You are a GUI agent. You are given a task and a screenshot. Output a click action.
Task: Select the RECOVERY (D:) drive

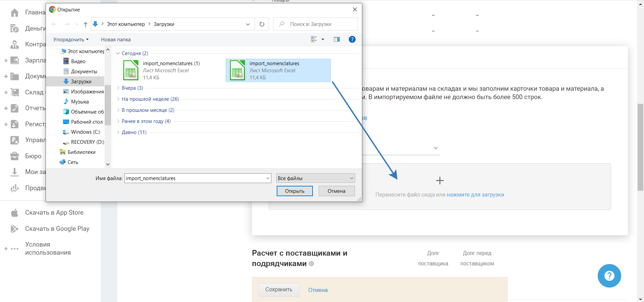84,142
